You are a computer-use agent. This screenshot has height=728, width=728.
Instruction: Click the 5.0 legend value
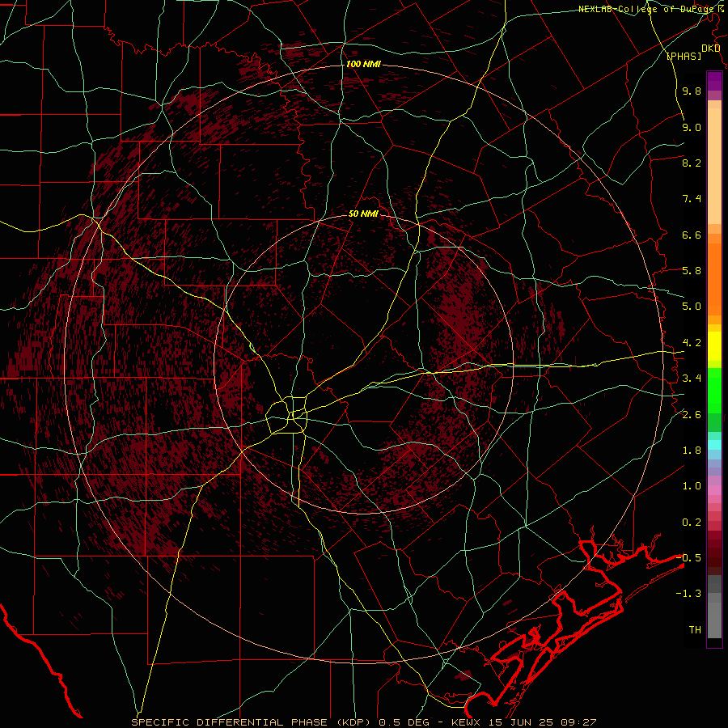coord(692,306)
